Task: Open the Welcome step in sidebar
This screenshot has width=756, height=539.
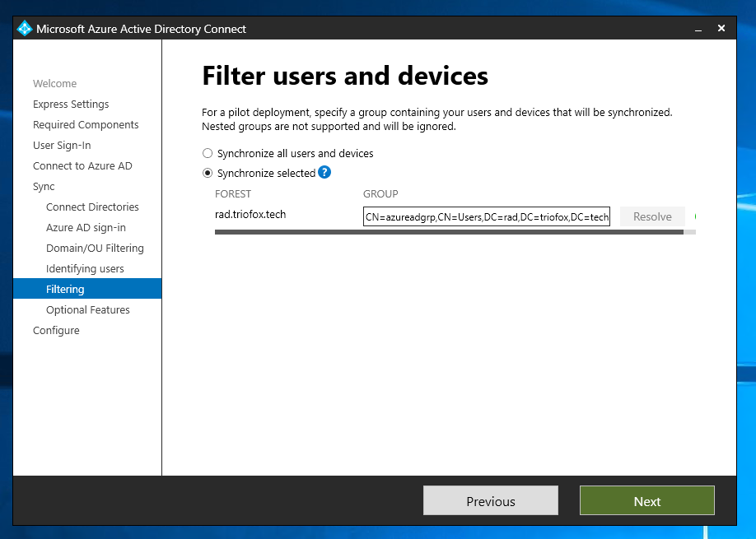Action: pyautogui.click(x=54, y=83)
